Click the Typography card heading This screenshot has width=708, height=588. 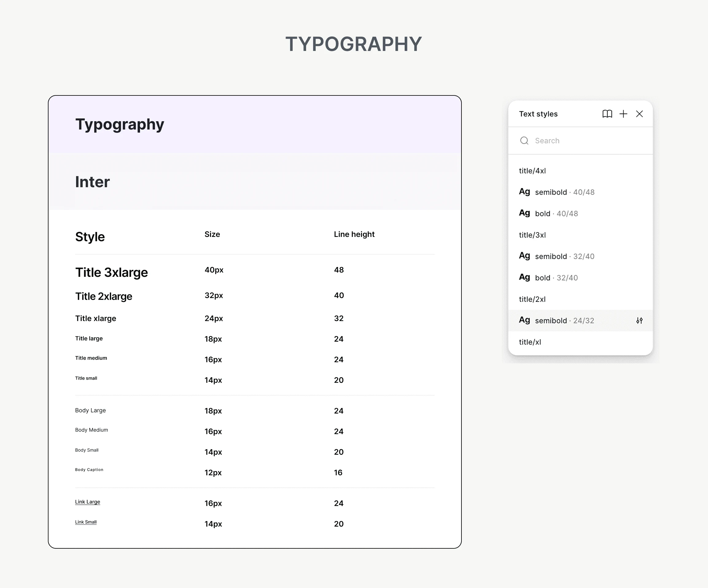pos(120,124)
